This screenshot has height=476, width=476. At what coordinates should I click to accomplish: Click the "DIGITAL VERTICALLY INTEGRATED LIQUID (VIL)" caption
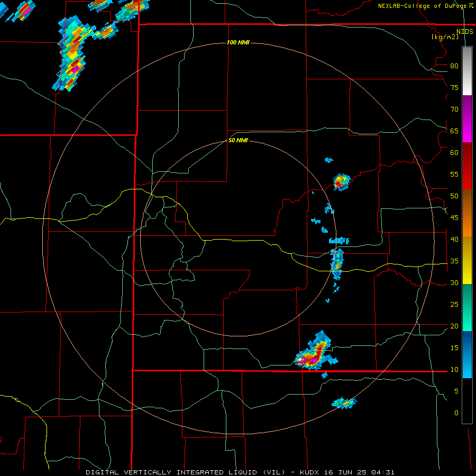point(185,472)
